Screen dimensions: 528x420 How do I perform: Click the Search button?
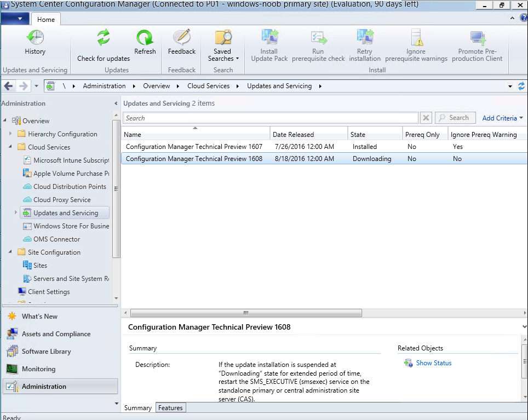pyautogui.click(x=455, y=118)
